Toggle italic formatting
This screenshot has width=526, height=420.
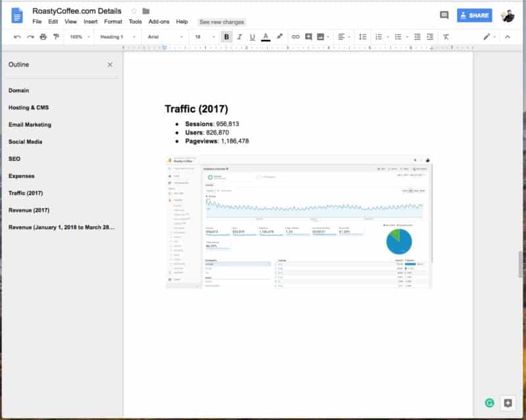[239, 37]
